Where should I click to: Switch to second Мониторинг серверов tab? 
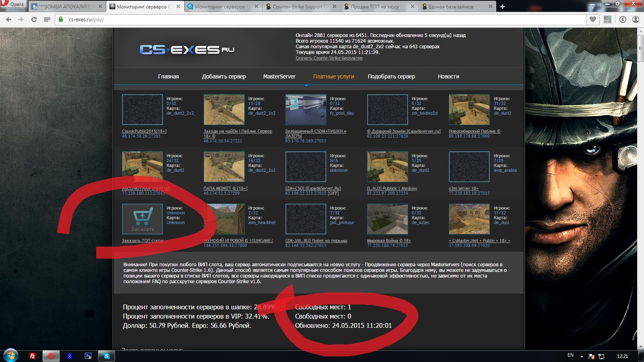[223, 6]
